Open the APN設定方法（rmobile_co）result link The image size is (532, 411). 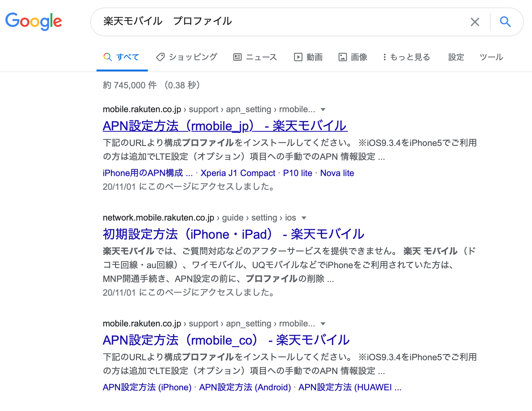tap(226, 340)
